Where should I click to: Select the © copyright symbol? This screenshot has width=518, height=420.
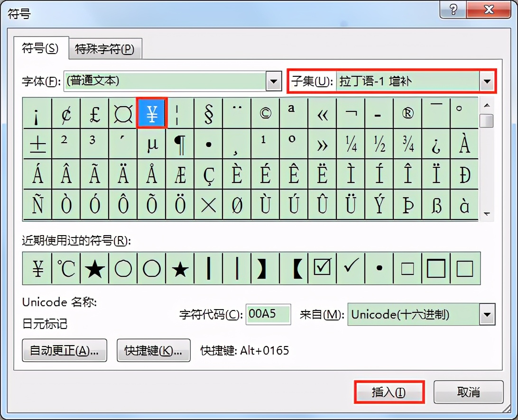coord(266,113)
